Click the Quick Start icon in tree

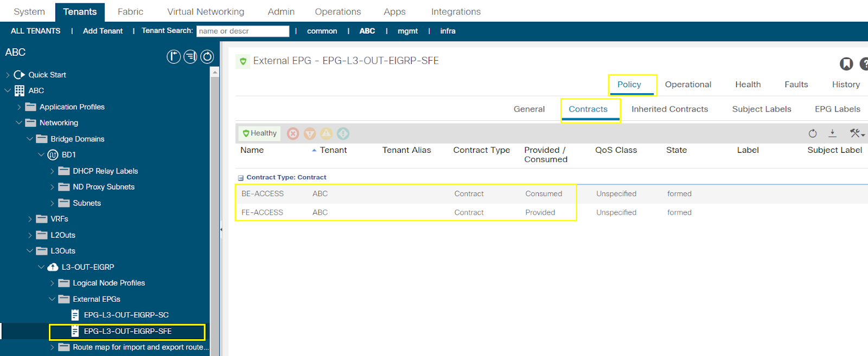[20, 75]
